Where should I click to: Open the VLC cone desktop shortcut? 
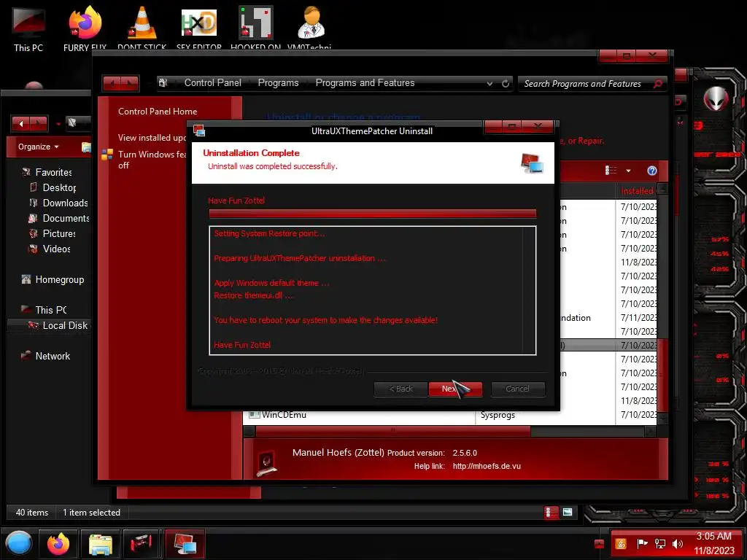[142, 28]
